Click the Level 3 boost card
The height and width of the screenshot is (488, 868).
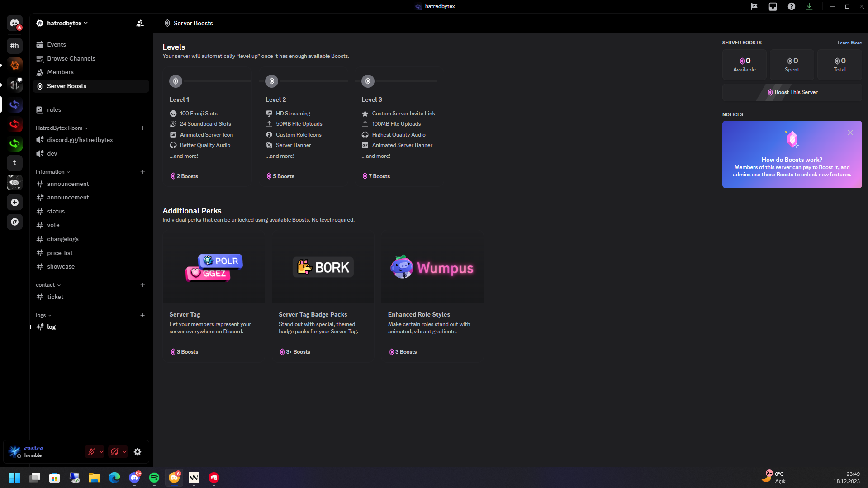click(400, 128)
